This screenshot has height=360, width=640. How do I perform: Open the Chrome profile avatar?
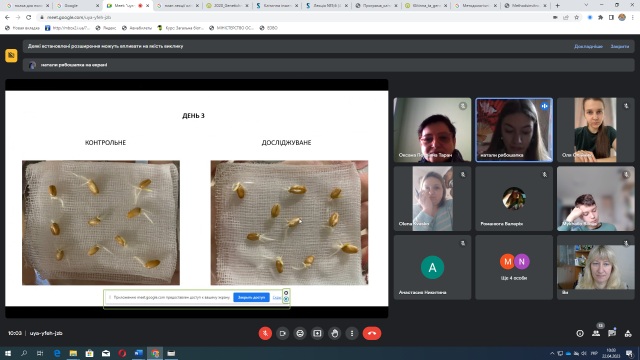point(622,18)
